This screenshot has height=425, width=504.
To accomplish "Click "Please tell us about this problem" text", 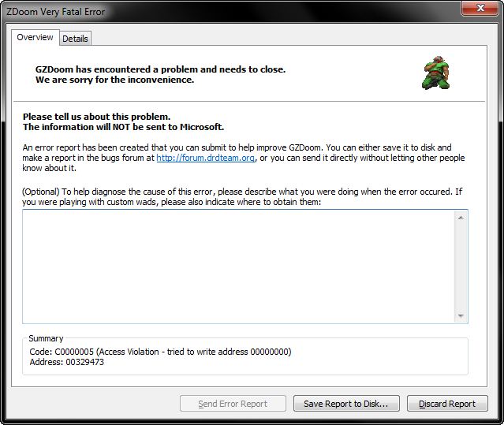I will point(96,116).
